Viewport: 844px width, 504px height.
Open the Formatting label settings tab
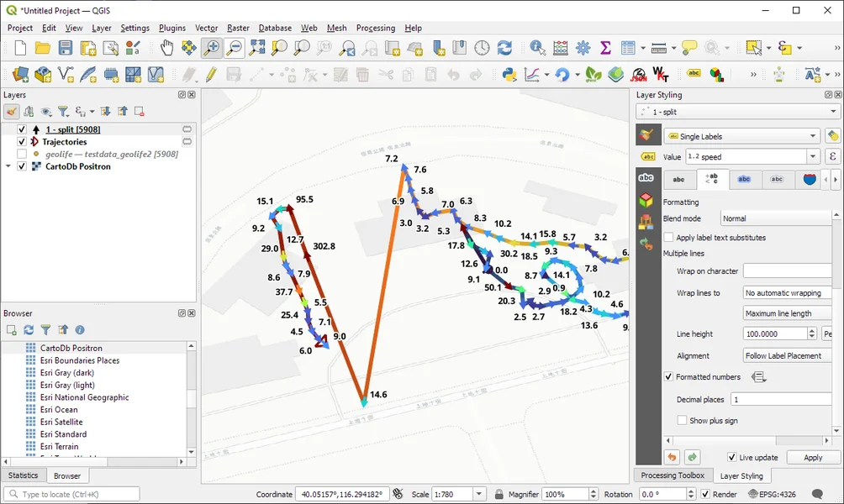(711, 179)
